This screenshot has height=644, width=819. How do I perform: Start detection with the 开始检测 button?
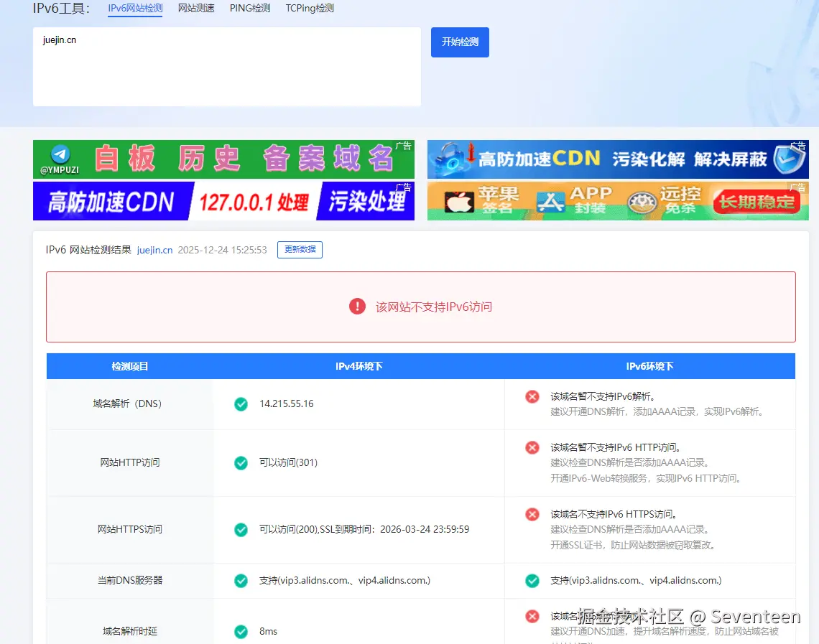coord(460,42)
